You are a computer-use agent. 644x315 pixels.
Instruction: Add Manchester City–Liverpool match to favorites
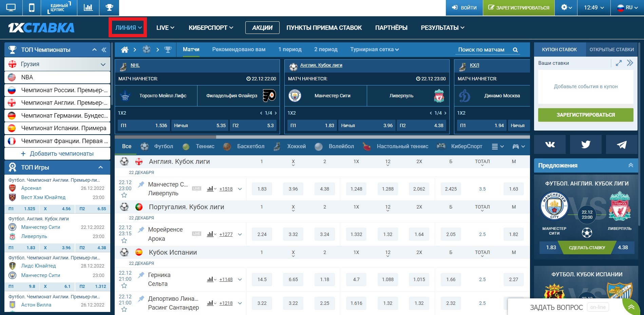124,195
